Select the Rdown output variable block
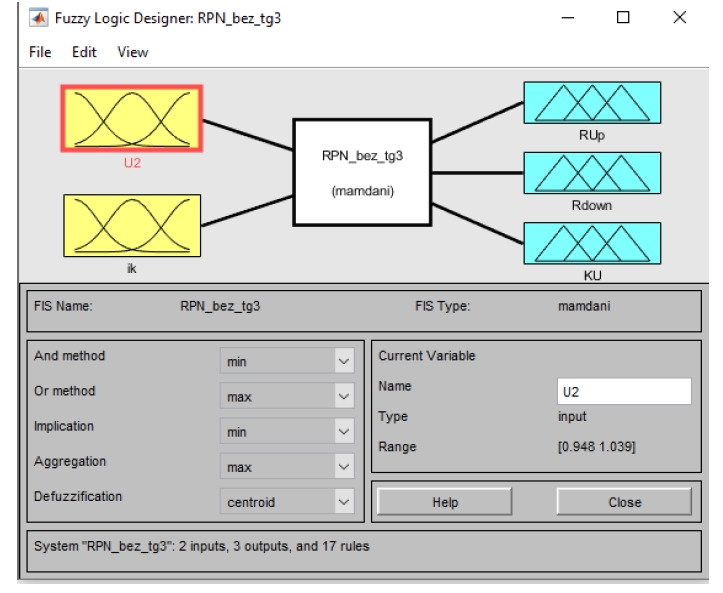This screenshot has width=723, height=593. (x=592, y=171)
